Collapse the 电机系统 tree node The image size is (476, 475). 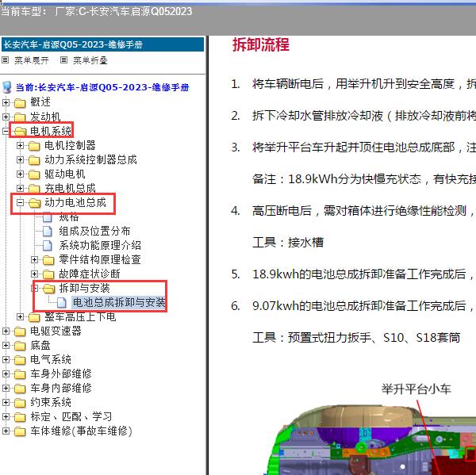point(6,131)
